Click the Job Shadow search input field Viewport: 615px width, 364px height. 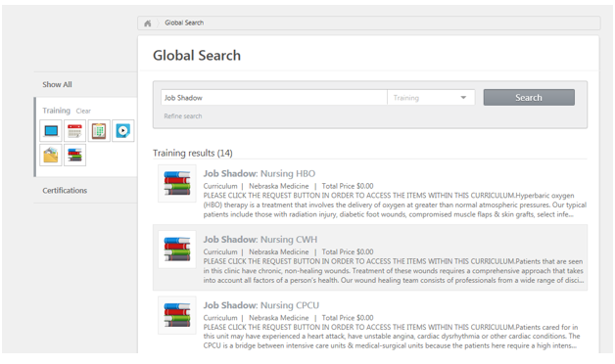[274, 98]
